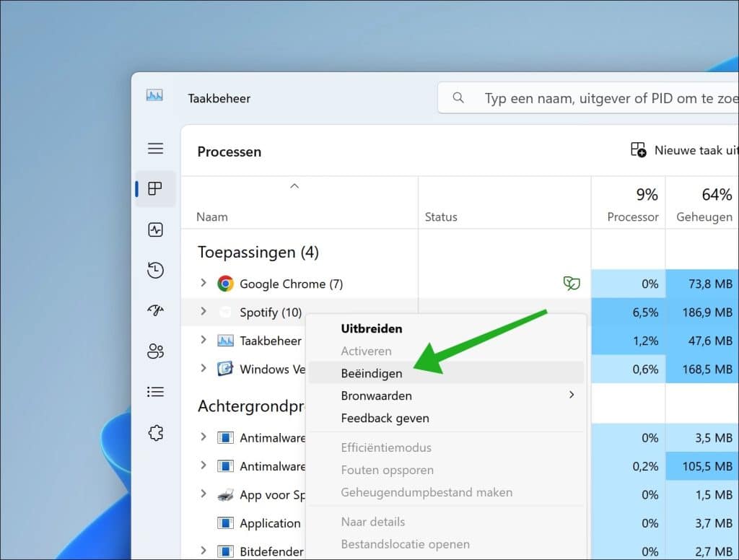Click the App voor Sp… printer icon
The height and width of the screenshot is (560, 739).
pyautogui.click(x=225, y=495)
